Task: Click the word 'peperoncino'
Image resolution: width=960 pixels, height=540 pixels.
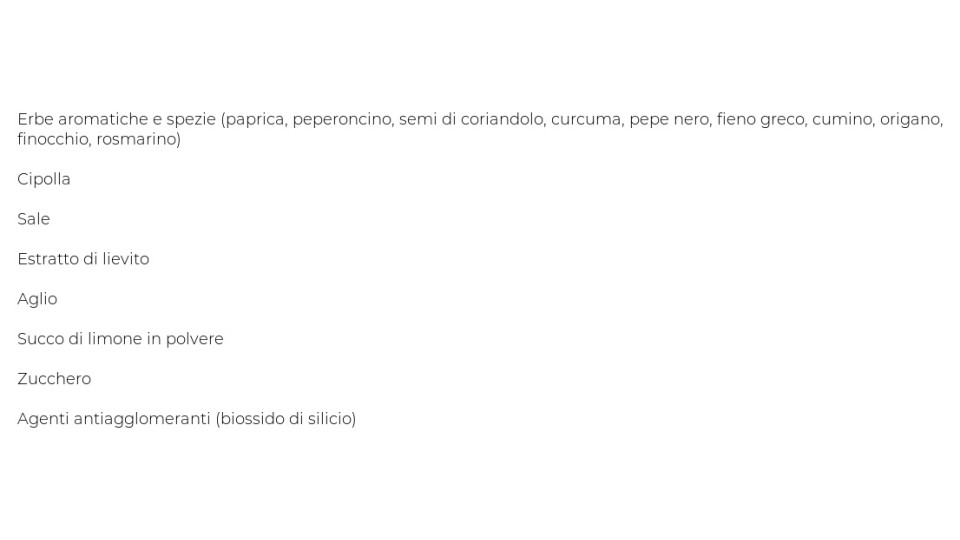Action: point(342,120)
